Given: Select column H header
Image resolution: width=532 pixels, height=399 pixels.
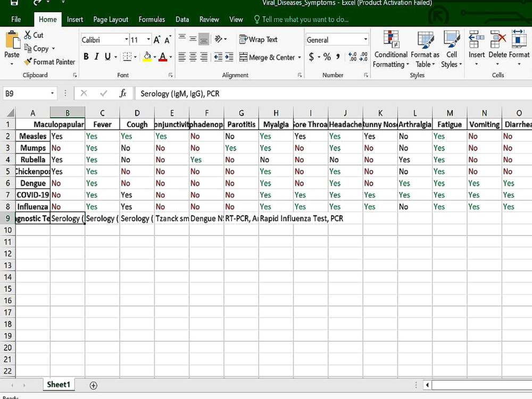Looking at the screenshot, I should (x=276, y=113).
